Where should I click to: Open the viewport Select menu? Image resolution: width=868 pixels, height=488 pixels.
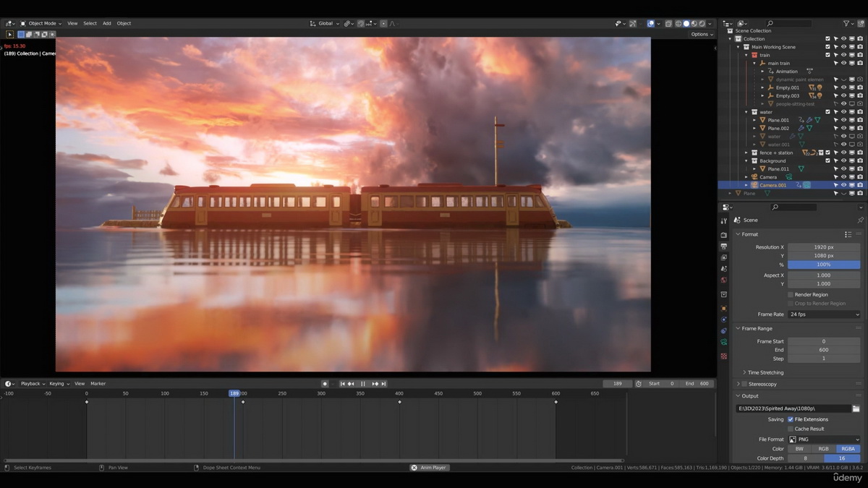point(90,23)
